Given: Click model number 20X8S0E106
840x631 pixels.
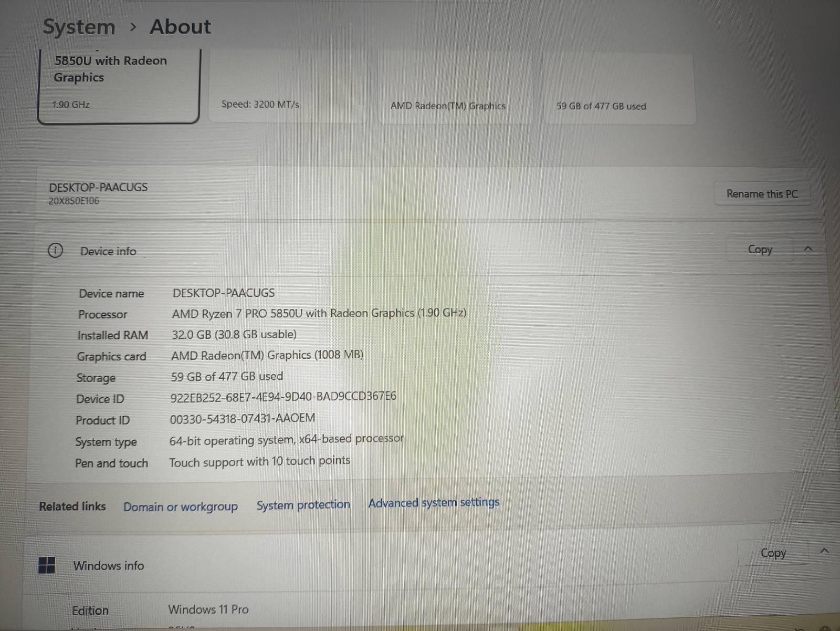Looking at the screenshot, I should pyautogui.click(x=74, y=201).
